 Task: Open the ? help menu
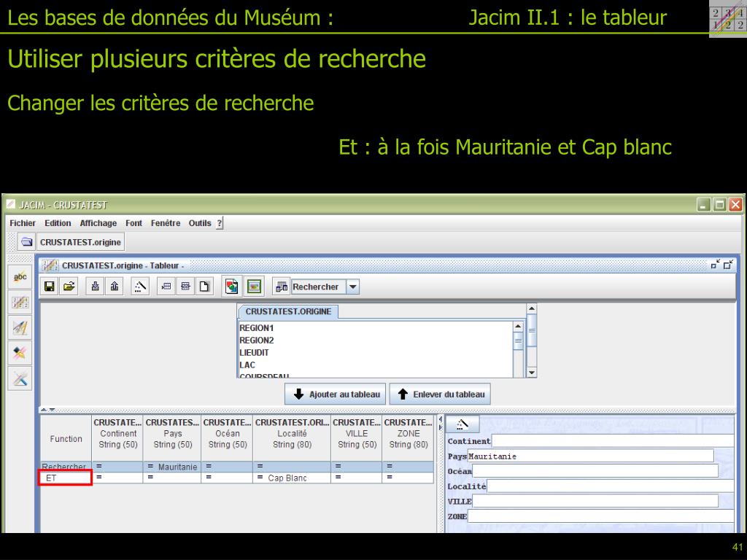(219, 223)
